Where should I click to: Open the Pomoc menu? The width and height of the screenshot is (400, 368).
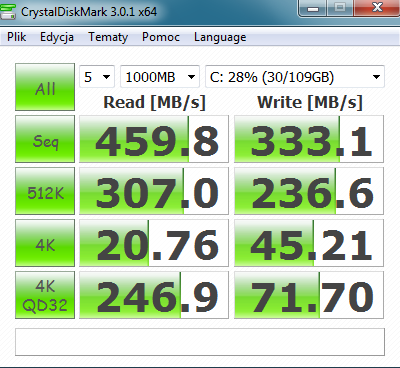click(x=161, y=37)
